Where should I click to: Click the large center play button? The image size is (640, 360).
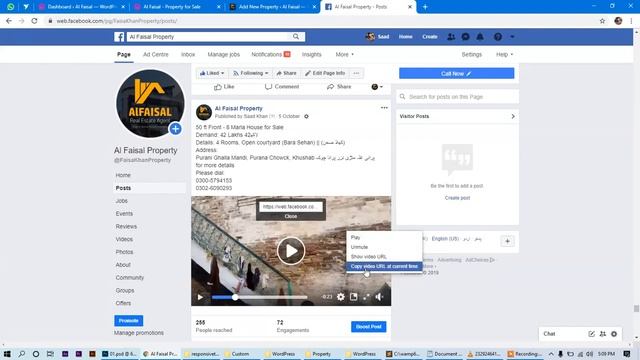click(x=291, y=251)
